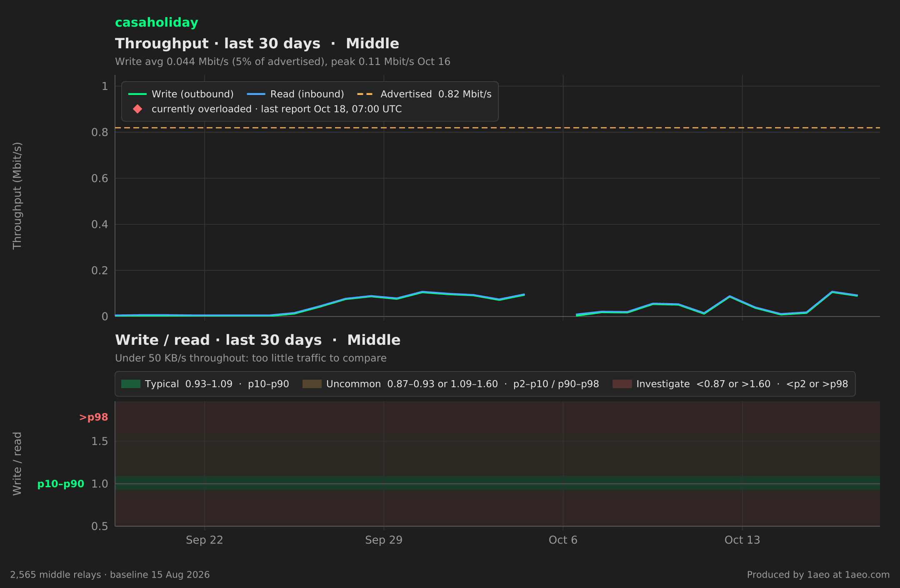Click the >p98 red axis label
The height and width of the screenshot is (588, 900).
[x=93, y=417]
